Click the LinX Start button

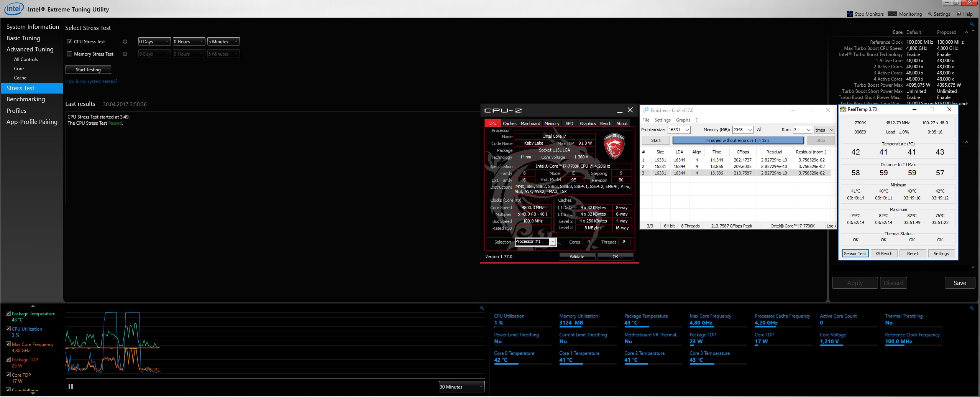pos(656,140)
